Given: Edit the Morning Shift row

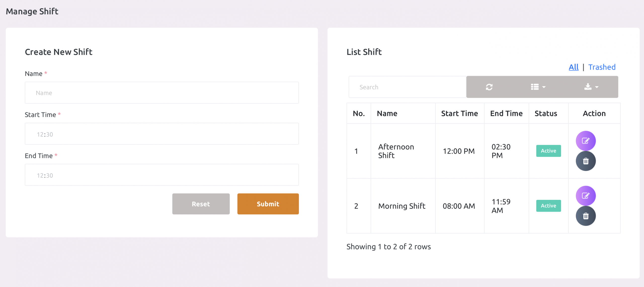Looking at the screenshot, I should pyautogui.click(x=585, y=196).
